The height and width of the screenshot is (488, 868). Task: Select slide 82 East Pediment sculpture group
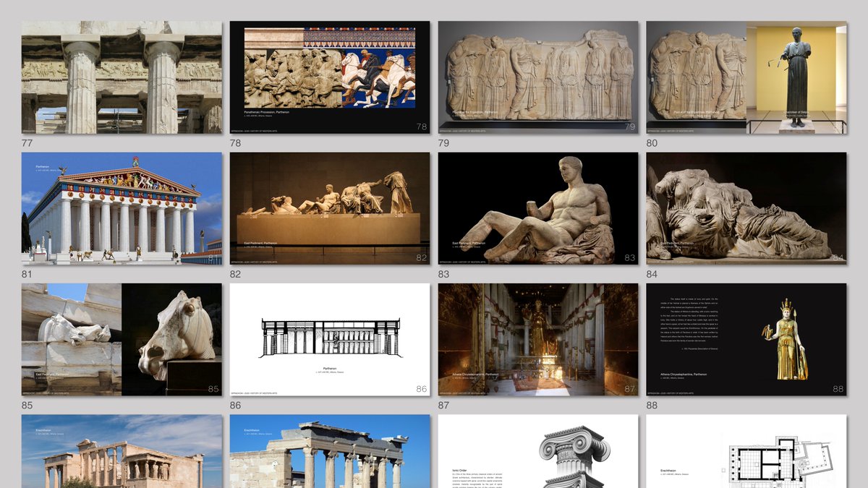coord(330,208)
